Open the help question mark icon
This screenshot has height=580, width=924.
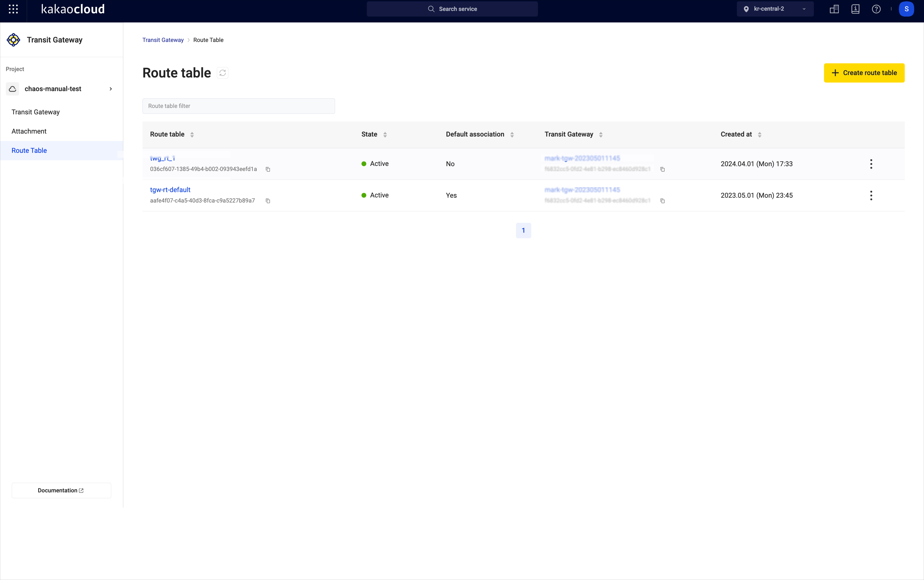tap(876, 9)
